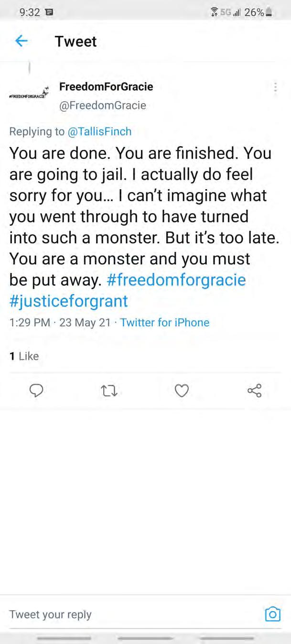
Task: View who liked via 1 Like
Action: tap(24, 356)
